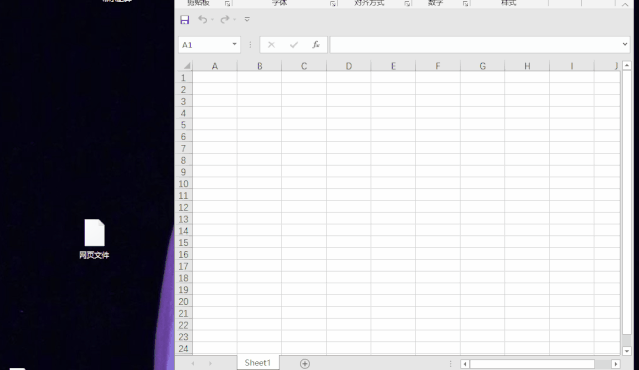Confirm the entry with the formula bar checkmark

(x=294, y=45)
